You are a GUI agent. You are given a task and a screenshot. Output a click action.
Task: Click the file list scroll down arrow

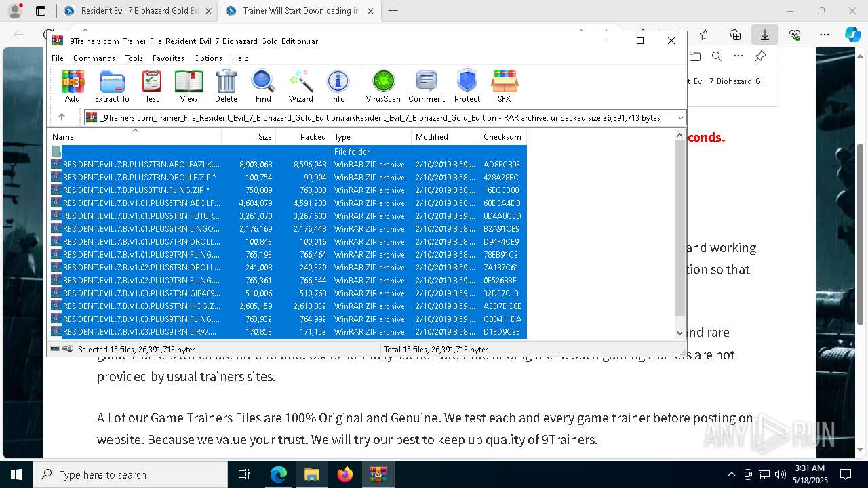(x=680, y=333)
